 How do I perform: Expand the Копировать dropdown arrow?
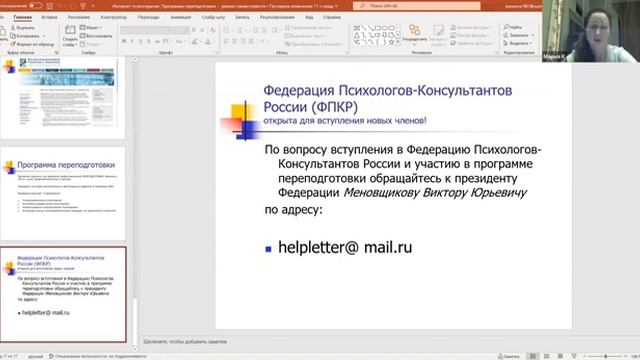tap(44, 36)
